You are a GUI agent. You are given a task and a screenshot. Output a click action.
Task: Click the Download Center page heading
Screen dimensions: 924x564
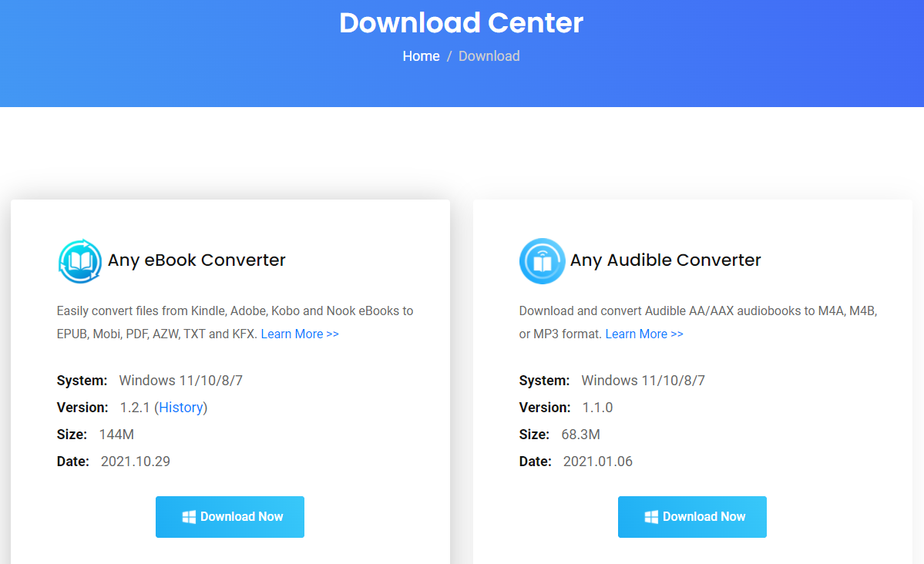click(462, 23)
